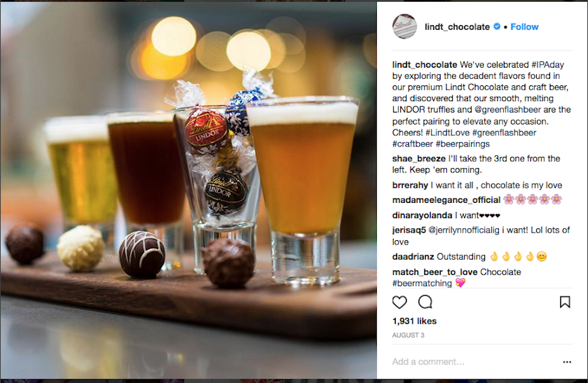Click the blue verified badge icon

(x=497, y=27)
